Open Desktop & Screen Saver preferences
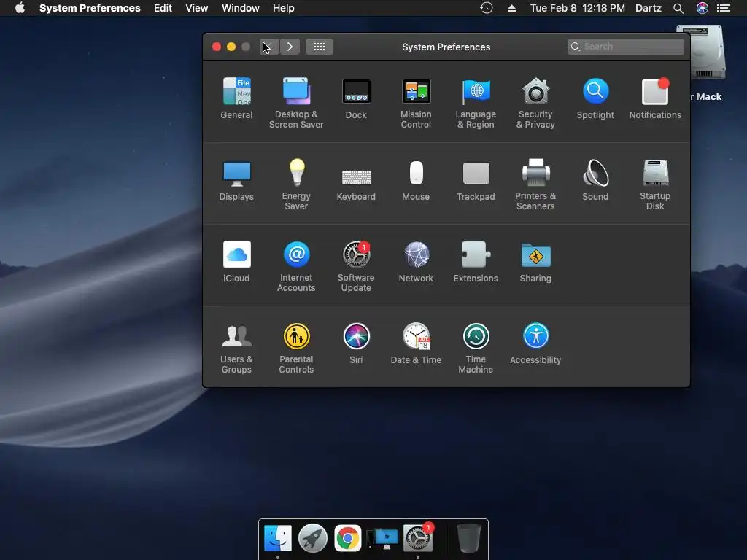Image resolution: width=747 pixels, height=560 pixels. [x=296, y=103]
